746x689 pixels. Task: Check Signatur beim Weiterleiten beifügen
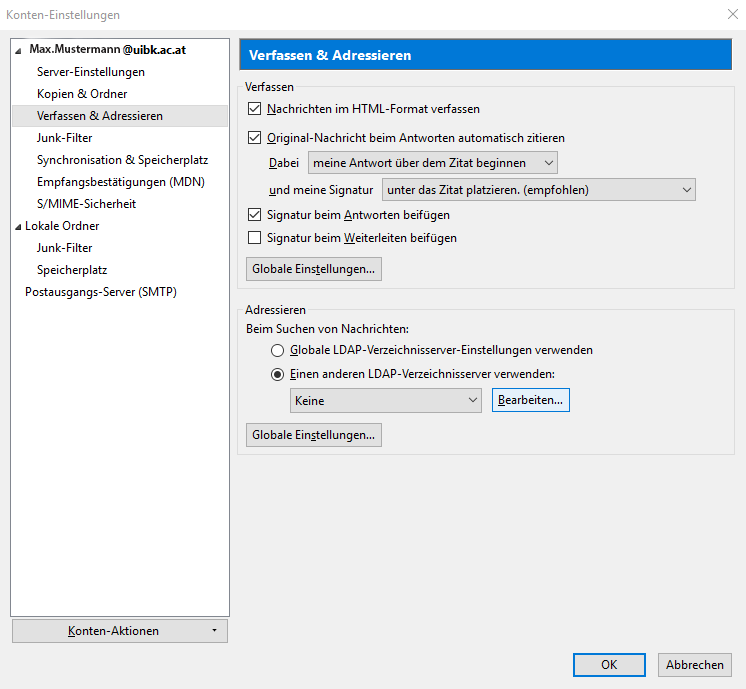(x=254, y=238)
